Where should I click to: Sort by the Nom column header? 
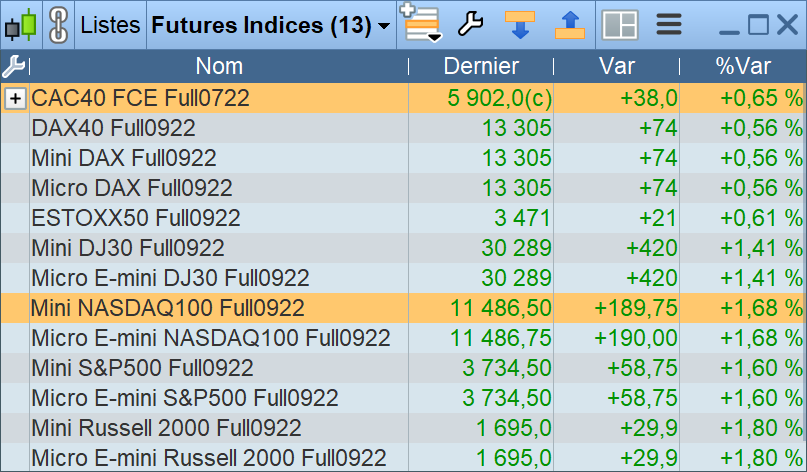point(219,67)
